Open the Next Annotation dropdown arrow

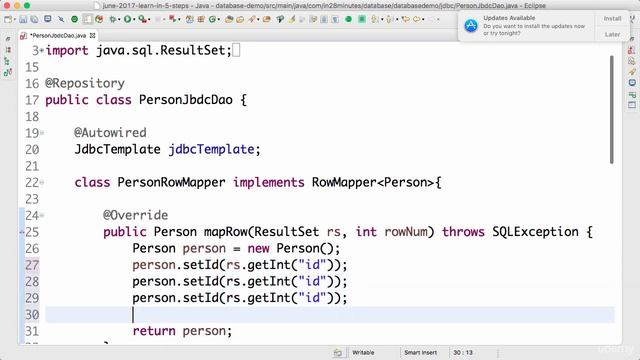382,20
